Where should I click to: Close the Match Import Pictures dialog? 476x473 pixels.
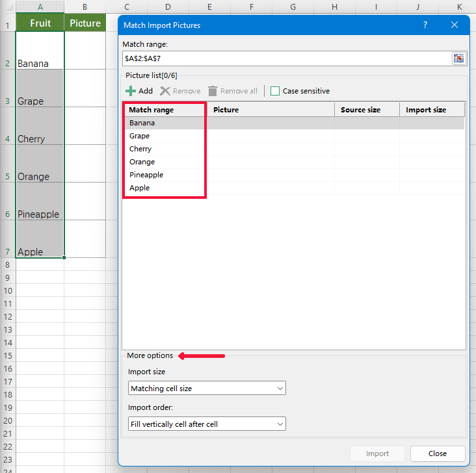click(454, 25)
